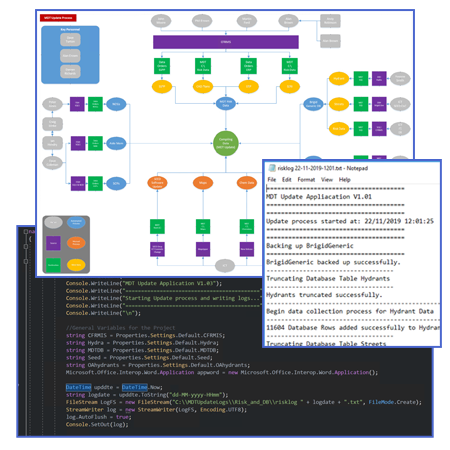Select the wide purple bar in flowchart
Viewport: 450px width, 450px height.
tap(226, 42)
